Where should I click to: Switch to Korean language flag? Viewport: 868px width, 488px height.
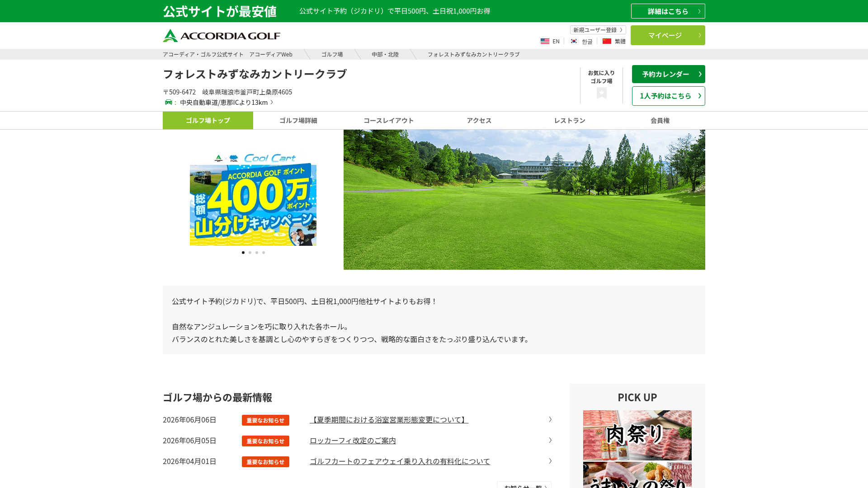point(574,41)
